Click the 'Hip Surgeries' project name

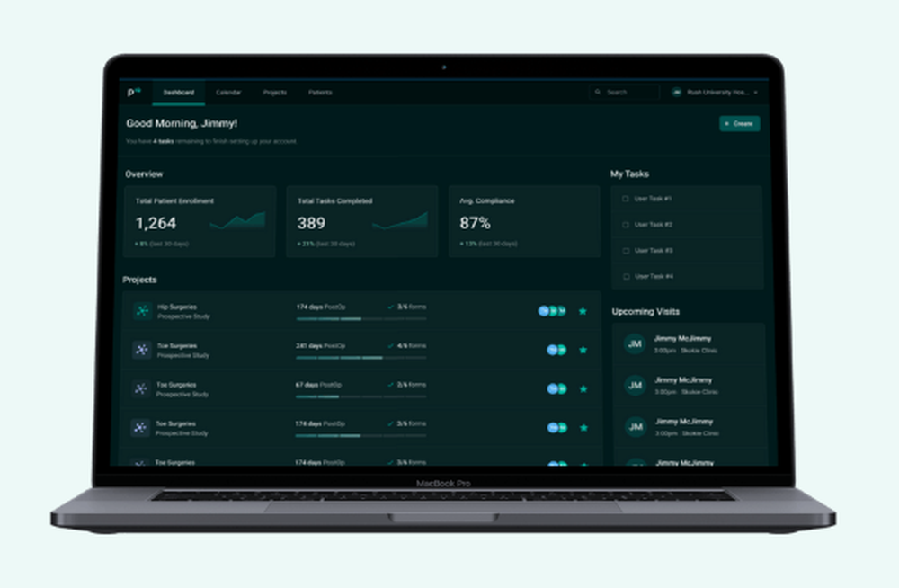[177, 307]
